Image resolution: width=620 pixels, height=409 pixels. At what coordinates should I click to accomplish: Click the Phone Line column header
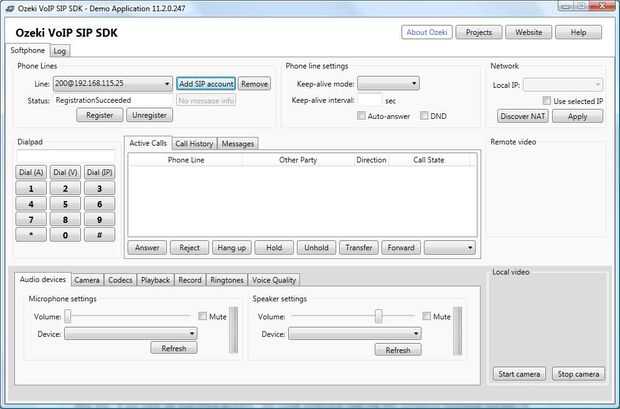186,160
